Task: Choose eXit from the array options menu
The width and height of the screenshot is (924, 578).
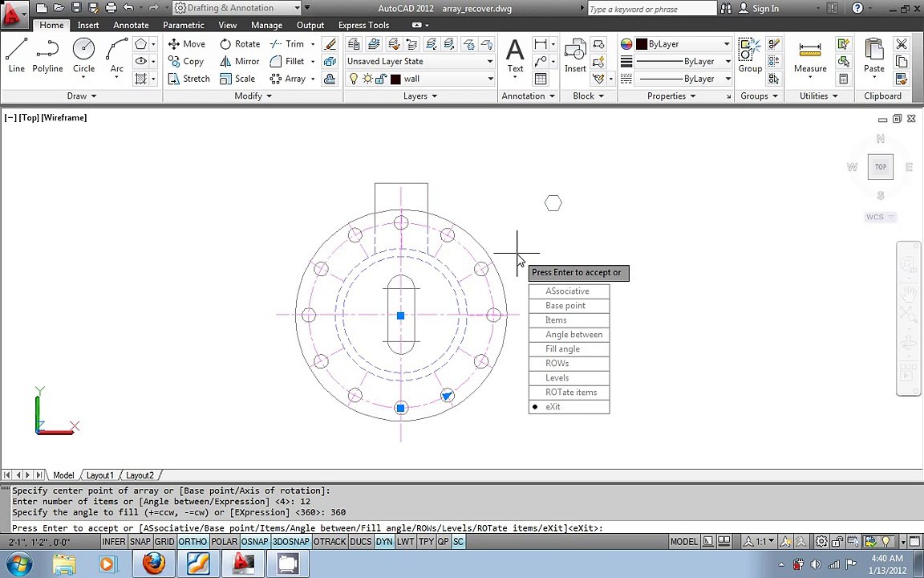Action: pyautogui.click(x=569, y=407)
